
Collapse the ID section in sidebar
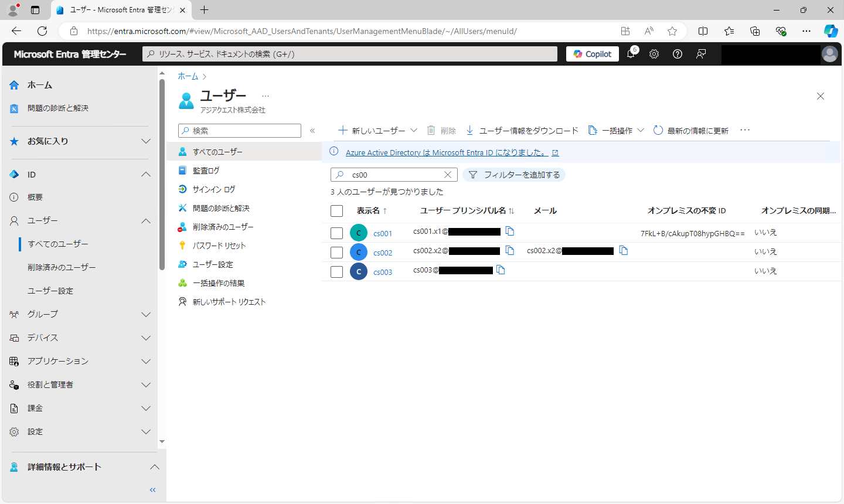pyautogui.click(x=146, y=175)
